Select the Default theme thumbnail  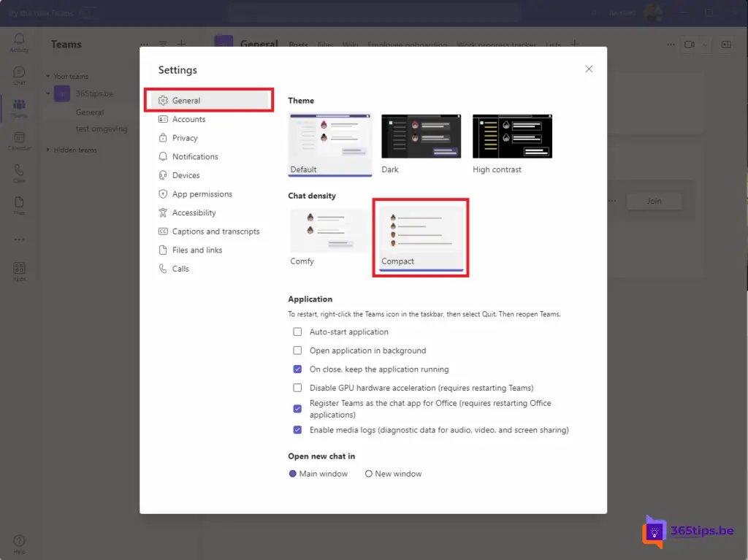point(330,145)
